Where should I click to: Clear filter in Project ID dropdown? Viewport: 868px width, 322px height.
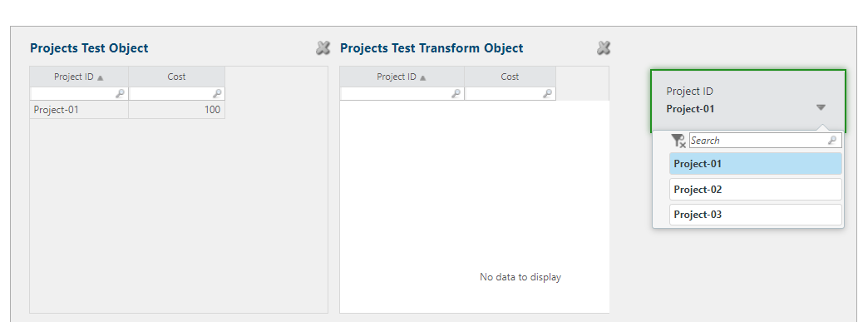pyautogui.click(x=678, y=141)
